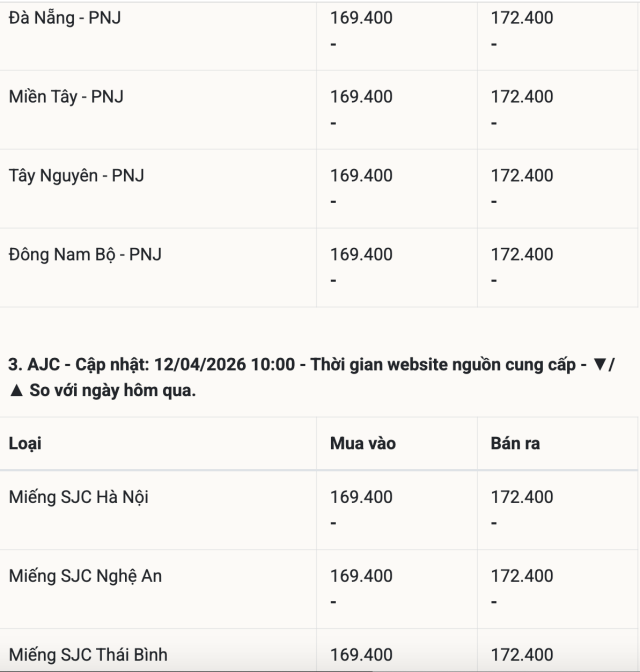Select the sell price for Miền Tây - PNJ
This screenshot has width=640, height=672.
click(x=521, y=97)
